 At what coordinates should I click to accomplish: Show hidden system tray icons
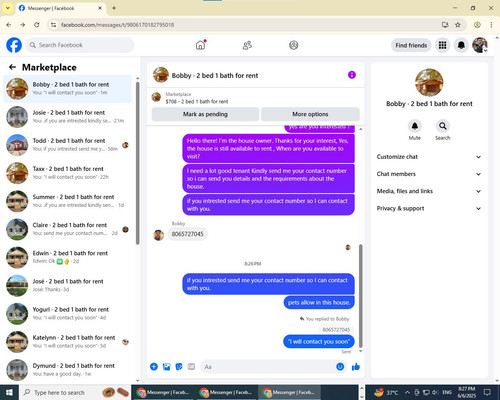click(407, 392)
